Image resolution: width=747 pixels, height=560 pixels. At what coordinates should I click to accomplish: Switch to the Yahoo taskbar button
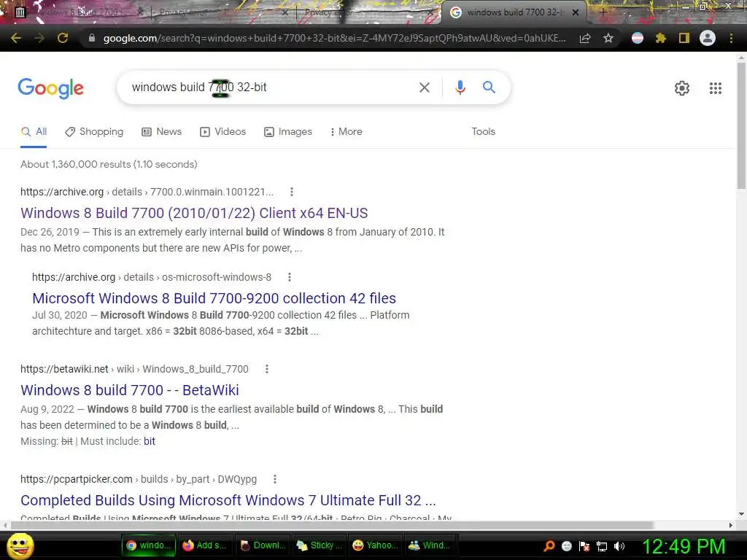[376, 545]
